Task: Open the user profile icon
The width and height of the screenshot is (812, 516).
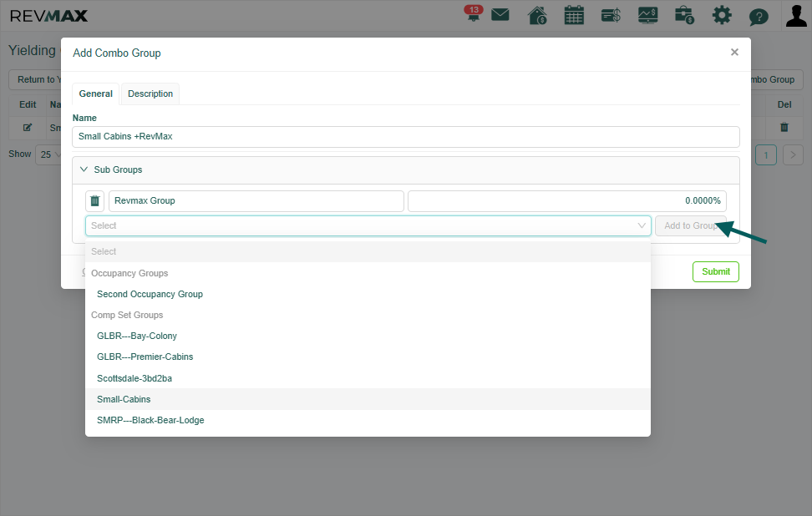Action: 796,15
